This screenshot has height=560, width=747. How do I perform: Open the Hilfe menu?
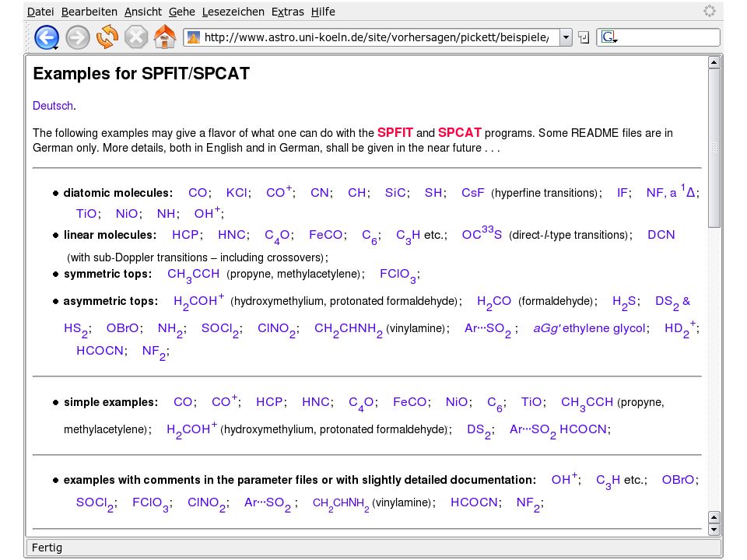(x=323, y=12)
